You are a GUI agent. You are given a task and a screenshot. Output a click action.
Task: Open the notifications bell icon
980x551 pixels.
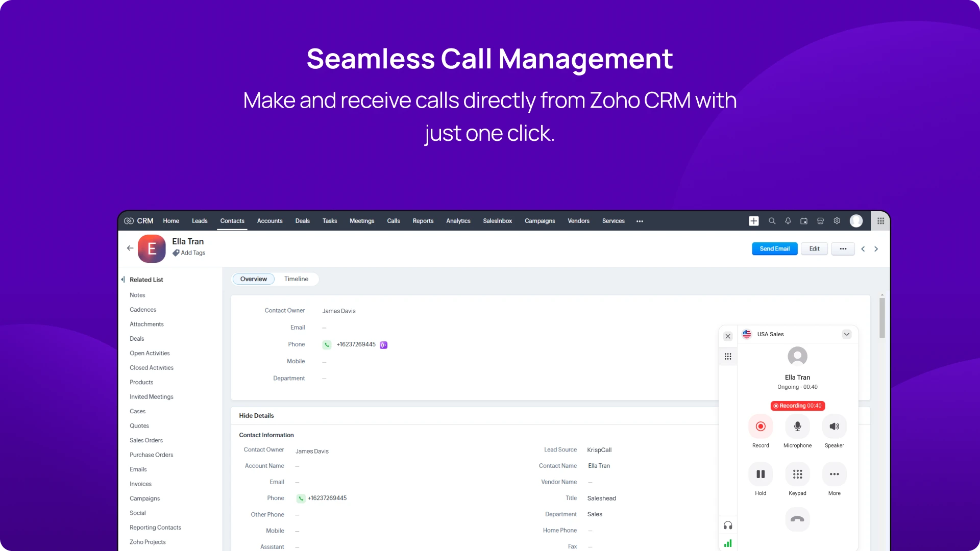coord(788,221)
